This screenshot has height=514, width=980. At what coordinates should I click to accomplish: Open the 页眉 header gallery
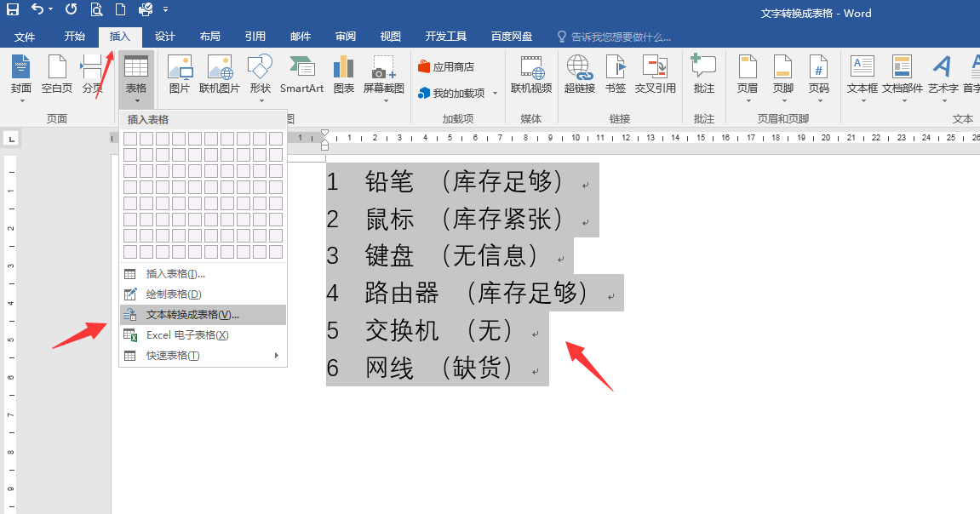[x=748, y=78]
